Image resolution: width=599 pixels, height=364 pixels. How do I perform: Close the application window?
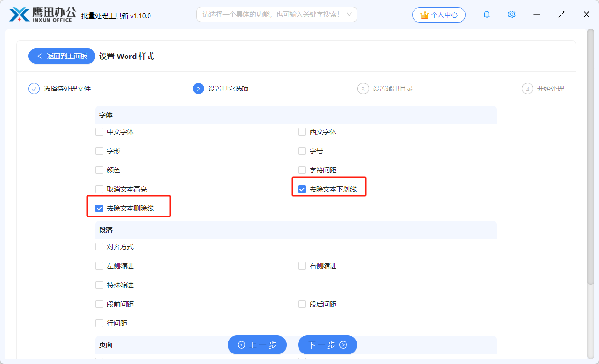pyautogui.click(x=587, y=14)
